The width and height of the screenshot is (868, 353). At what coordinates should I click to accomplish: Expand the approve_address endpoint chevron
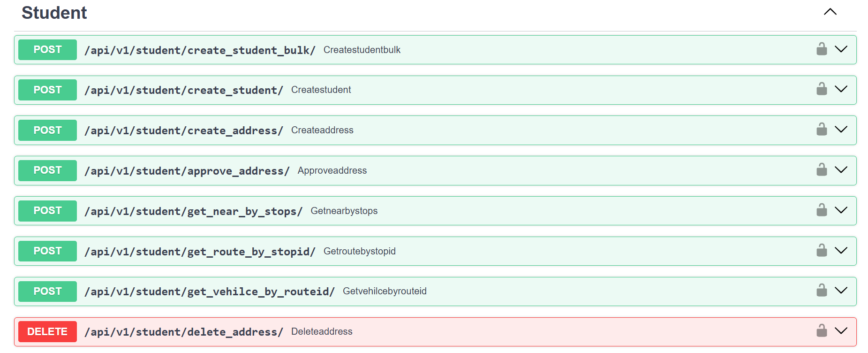click(841, 170)
